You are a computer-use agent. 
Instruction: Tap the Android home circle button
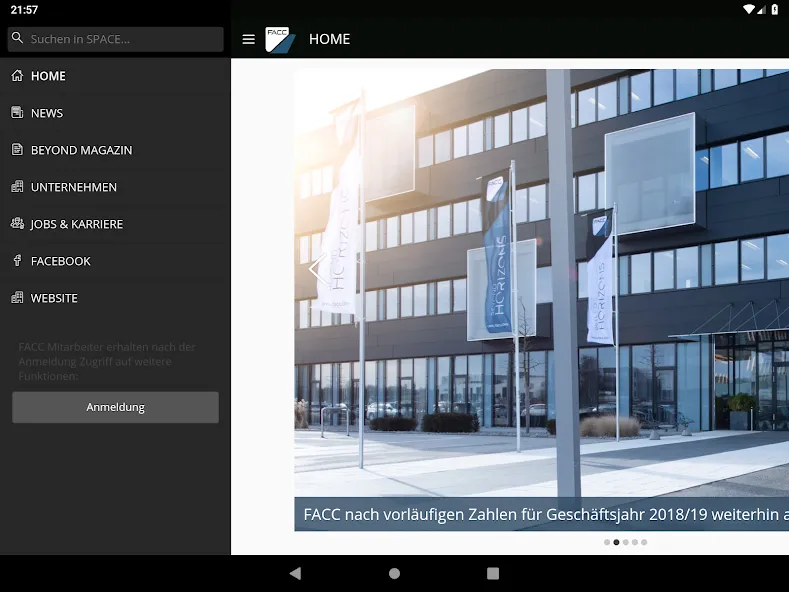394,573
